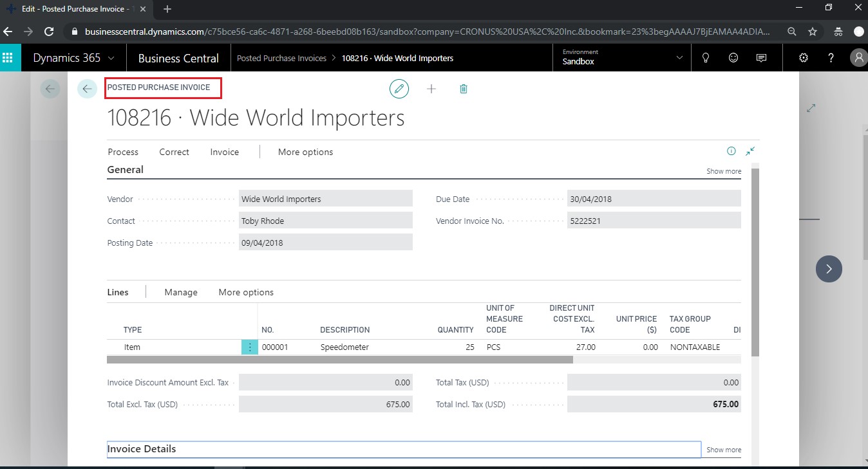Show more fields in General section
The image size is (868, 469).
coord(724,171)
